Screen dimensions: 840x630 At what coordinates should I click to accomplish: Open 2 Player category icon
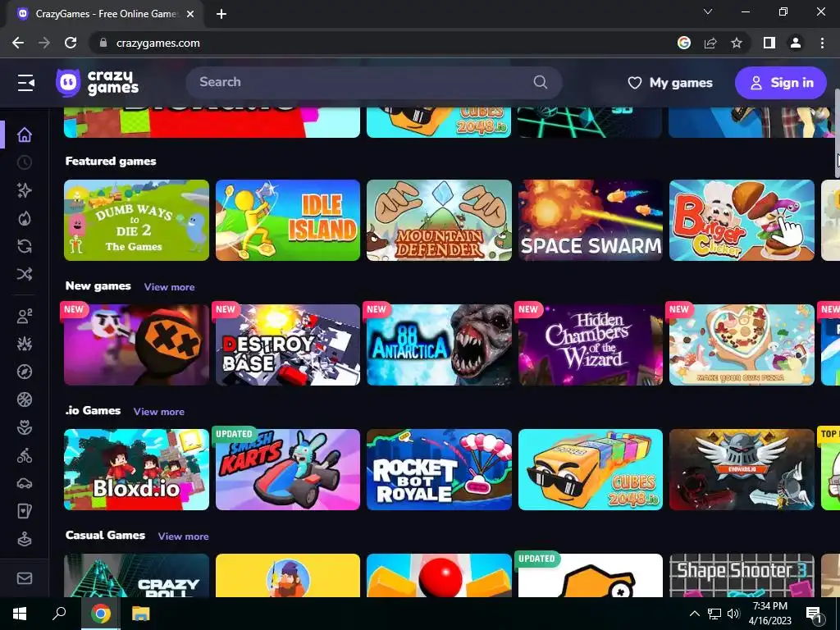[25, 316]
